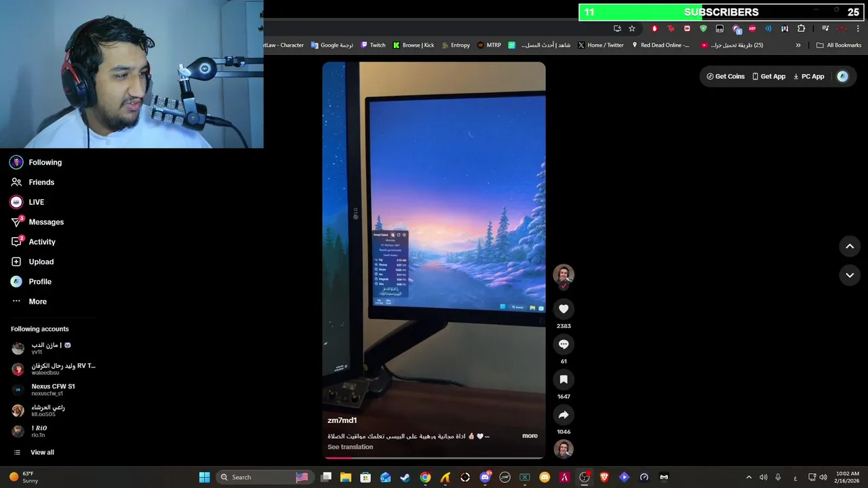
Task: Open browser extensions puzzle icon
Action: pyautogui.click(x=801, y=28)
